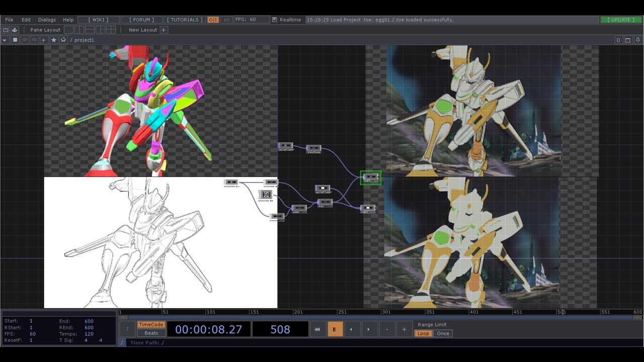The image size is (644, 362).
Task: Click the REnd value 600
Action: 89,328
